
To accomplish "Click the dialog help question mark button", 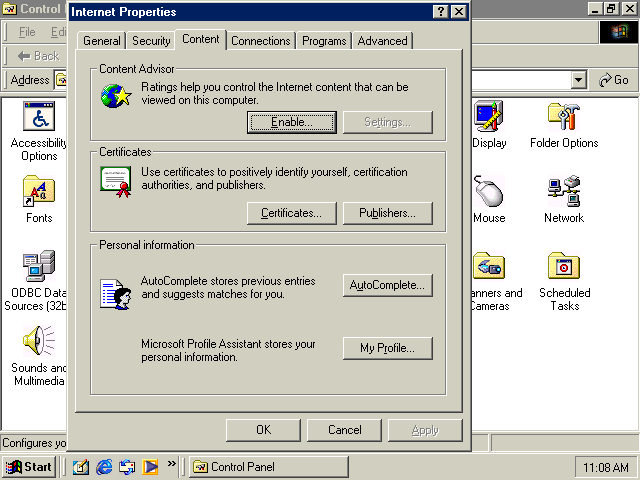I will click(441, 11).
